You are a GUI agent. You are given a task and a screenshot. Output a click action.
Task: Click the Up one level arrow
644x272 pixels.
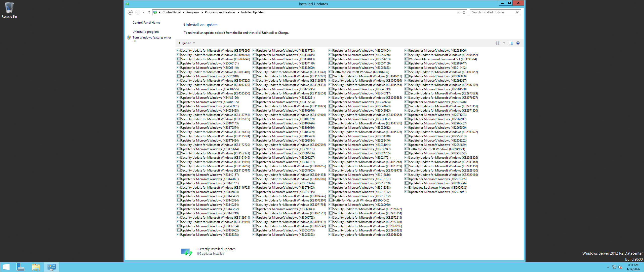click(149, 12)
